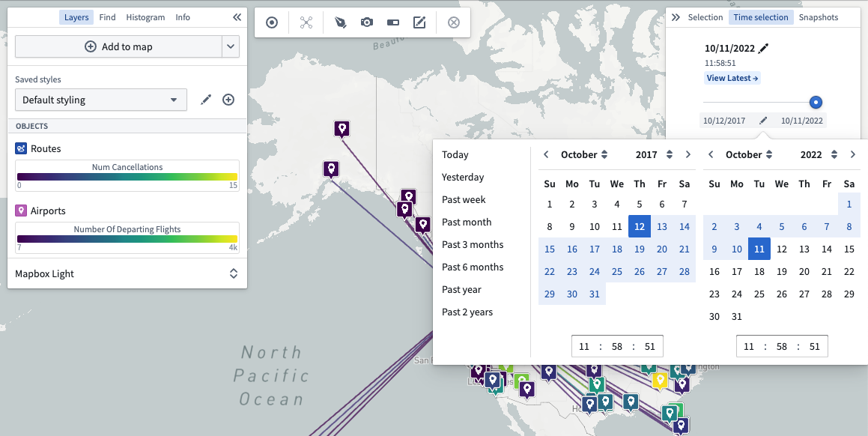Click the hour field under 2017 calendar
The height and width of the screenshot is (436, 868).
[584, 346]
